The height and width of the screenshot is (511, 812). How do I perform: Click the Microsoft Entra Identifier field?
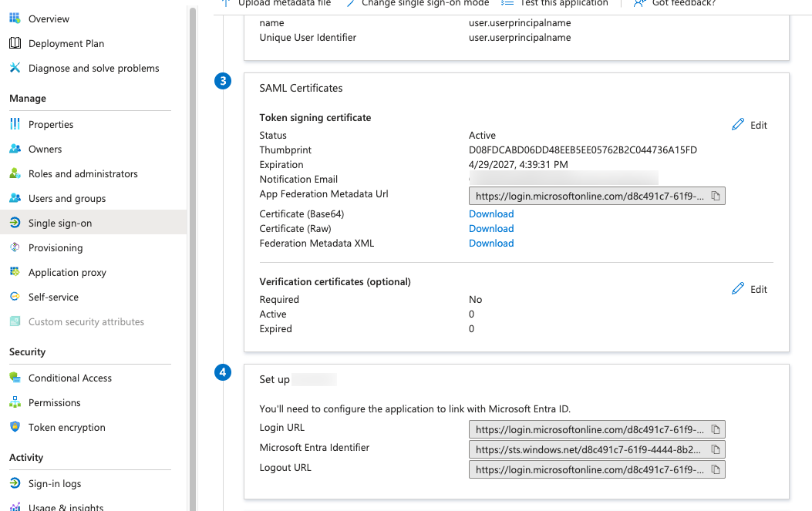597,449
